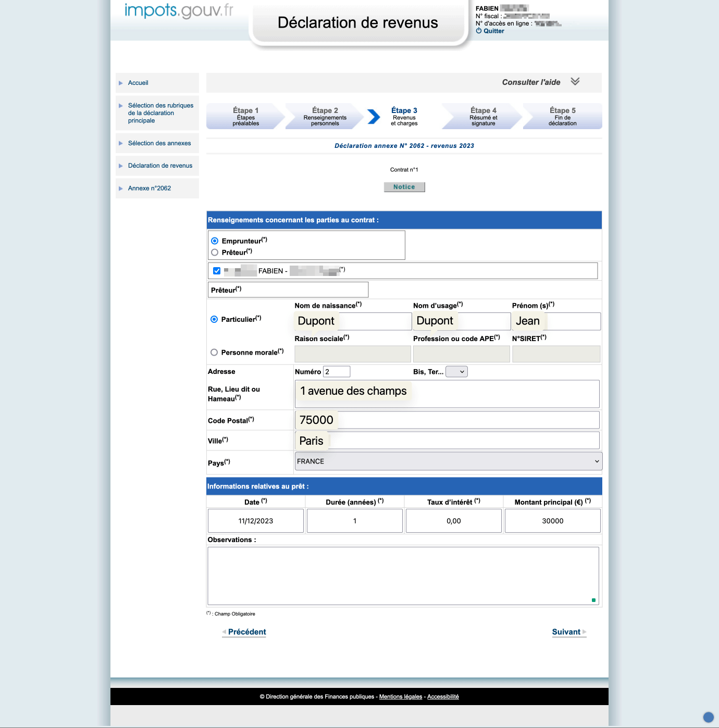Uncheck the FABIEN declarant checkbox
The height and width of the screenshot is (728, 719).
point(217,271)
